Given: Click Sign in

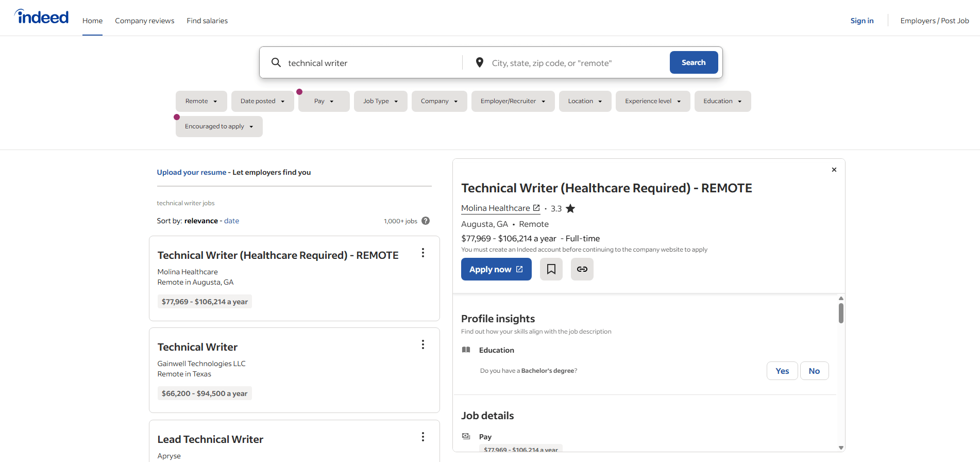Looking at the screenshot, I should click(862, 21).
